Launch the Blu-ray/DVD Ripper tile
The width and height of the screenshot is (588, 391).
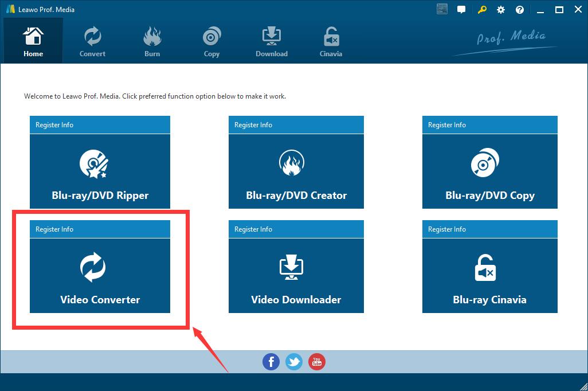[100, 171]
